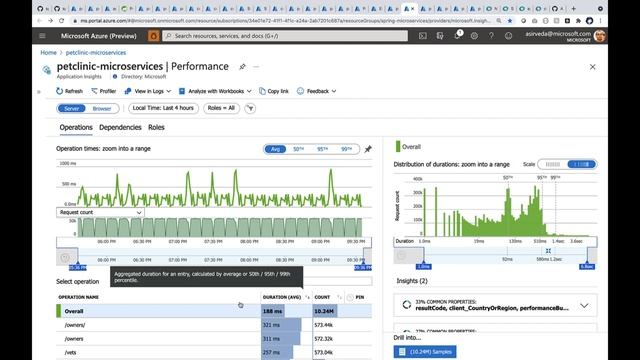Go to the Home breadcrumb link
640x360 pixels.
[49, 53]
